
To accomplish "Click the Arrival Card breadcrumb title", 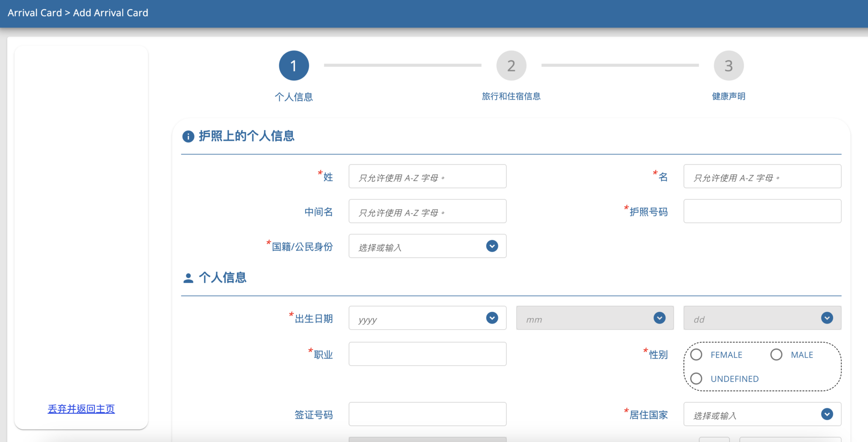I will [35, 12].
